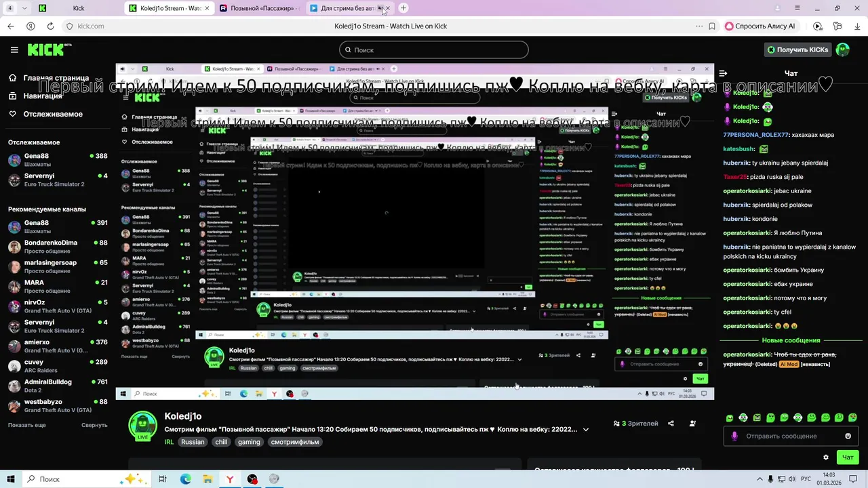This screenshot has height=488, width=868.
Task: Click 'Отправить сообщение' chat input
Action: pos(791,436)
